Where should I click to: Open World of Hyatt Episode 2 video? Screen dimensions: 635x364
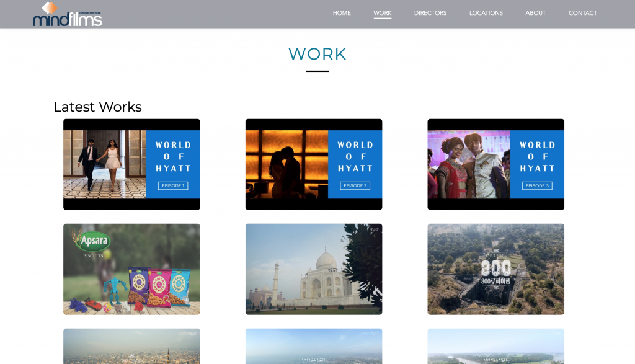(x=314, y=164)
